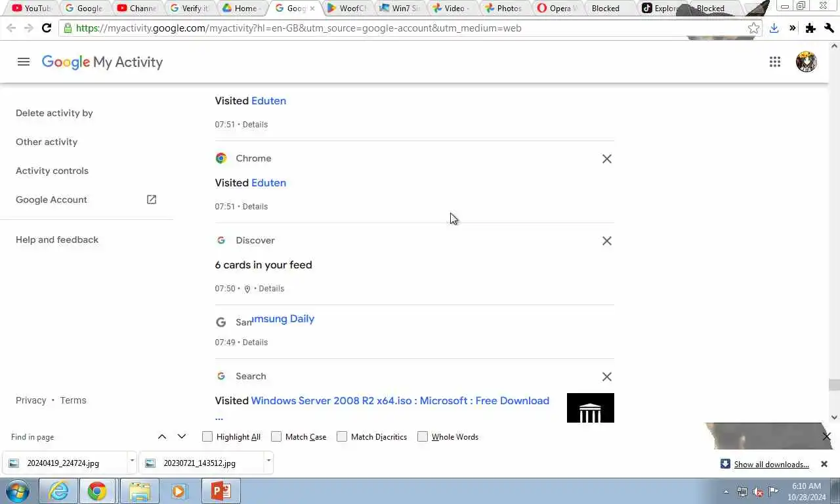Open PowerPoint from the taskbar

[221, 491]
